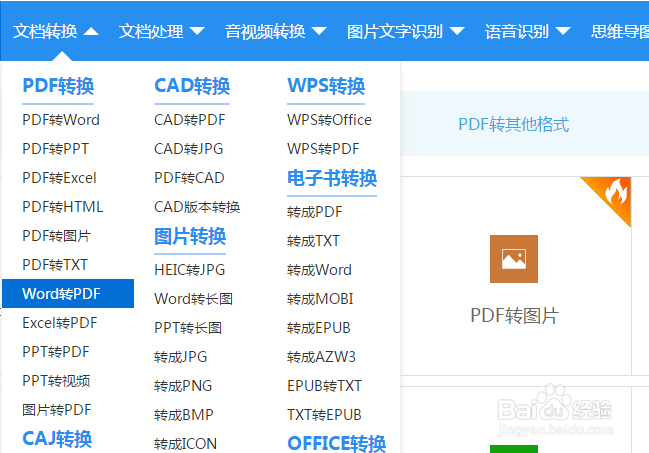
Task: Open the 语音识别 dropdown
Action: [x=528, y=31]
